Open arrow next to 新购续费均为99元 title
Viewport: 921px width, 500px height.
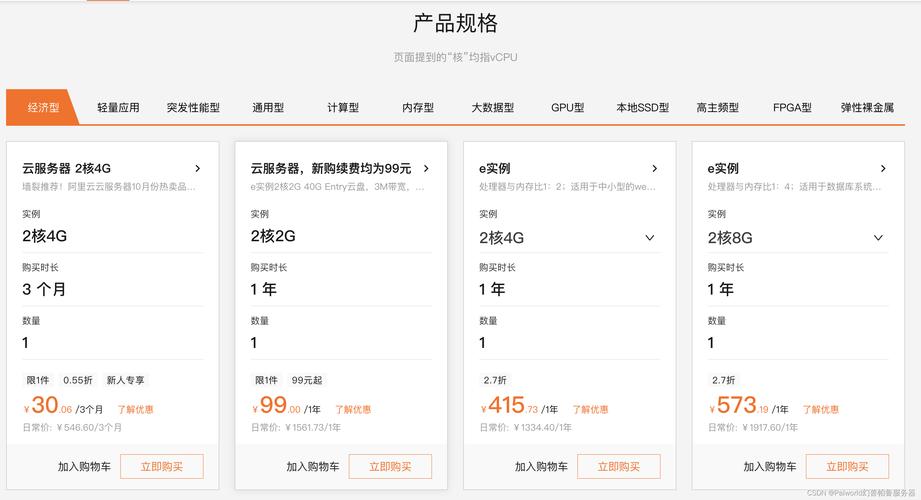pos(426,169)
